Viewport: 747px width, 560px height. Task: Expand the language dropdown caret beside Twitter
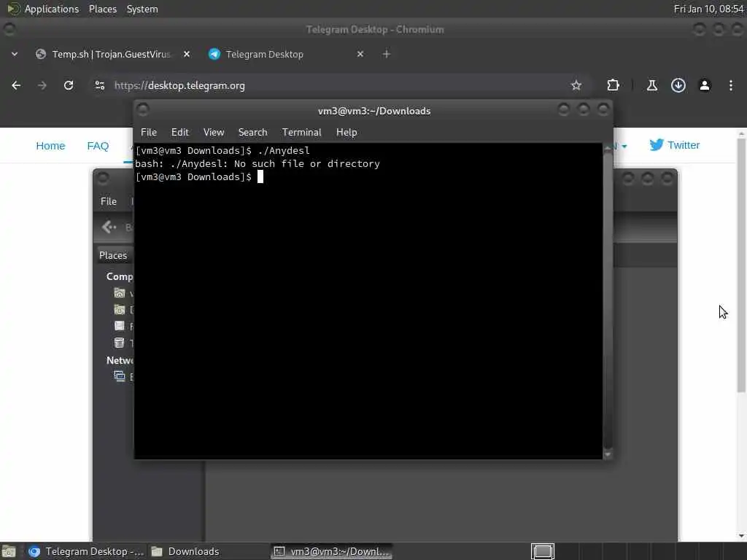tap(624, 146)
